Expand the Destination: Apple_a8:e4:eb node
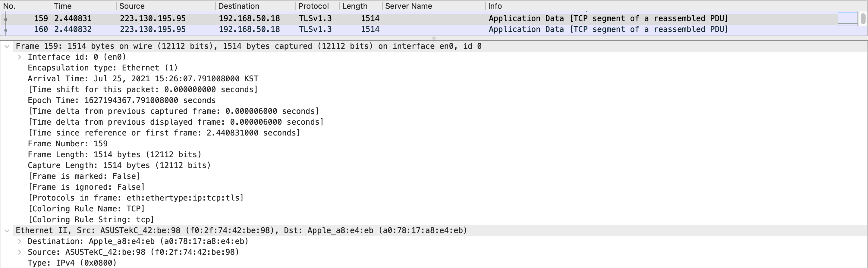Viewport: 868px width, 268px height. (x=20, y=242)
